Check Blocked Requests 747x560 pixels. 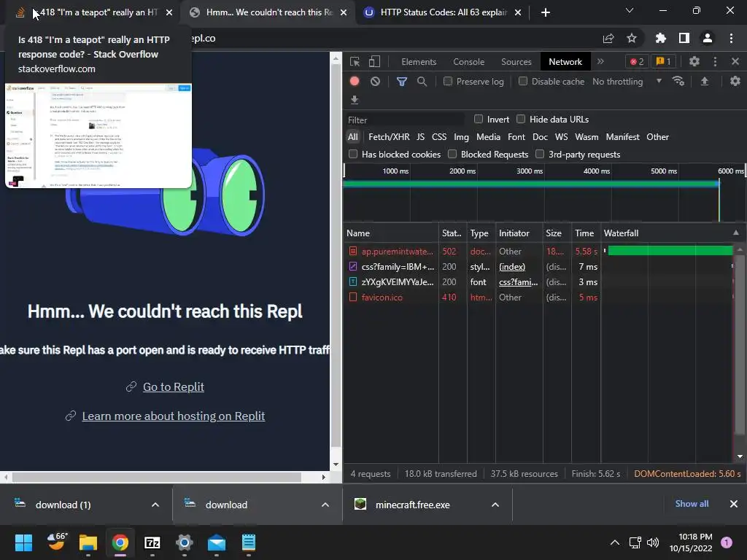[452, 154]
